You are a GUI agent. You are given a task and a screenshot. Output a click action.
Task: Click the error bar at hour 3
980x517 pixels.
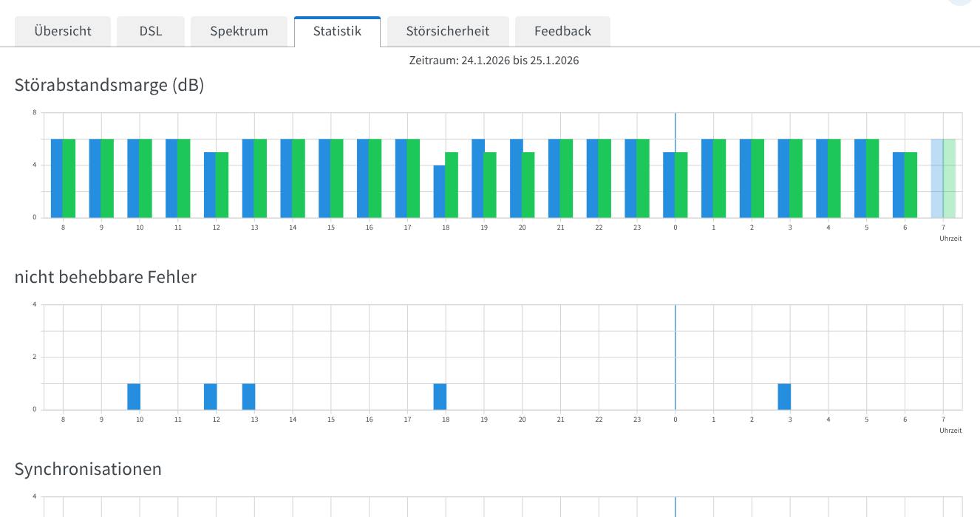(x=784, y=397)
